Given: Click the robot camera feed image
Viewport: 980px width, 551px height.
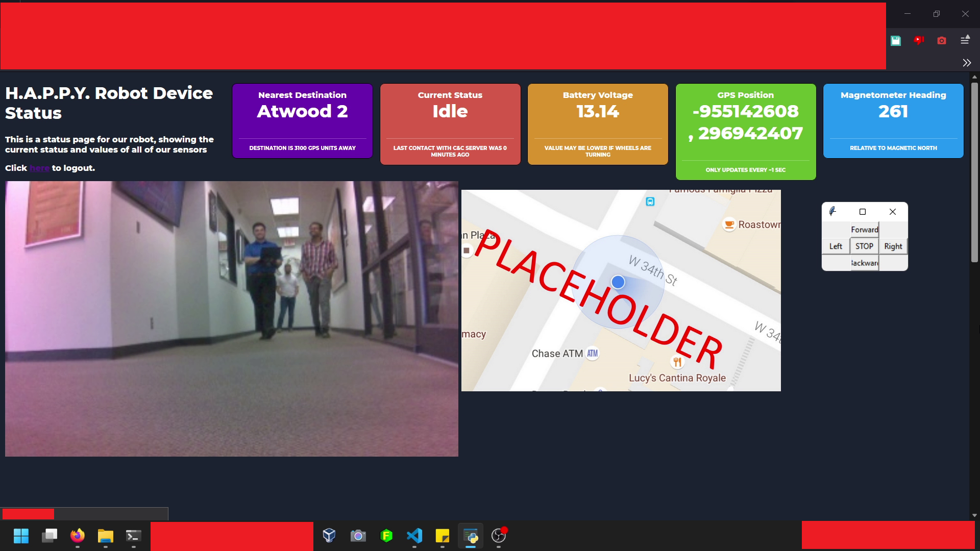Looking at the screenshot, I should (231, 318).
